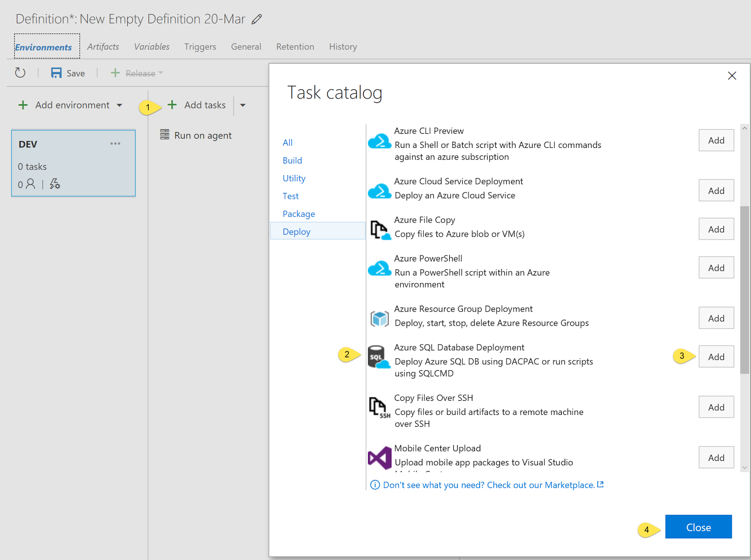Open the Add tasks dropdown arrow

[243, 105]
